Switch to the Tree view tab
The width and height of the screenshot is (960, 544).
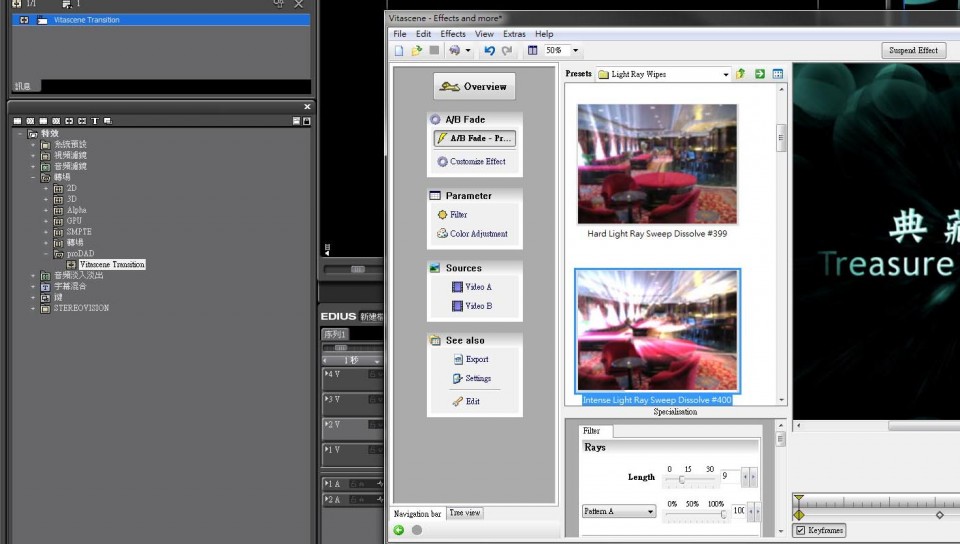(x=465, y=513)
